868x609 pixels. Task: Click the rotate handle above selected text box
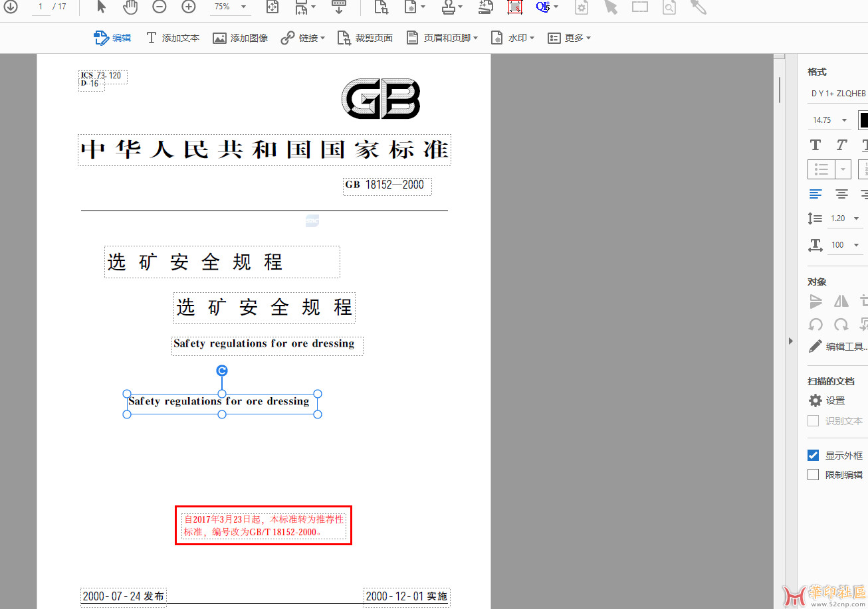pos(222,371)
